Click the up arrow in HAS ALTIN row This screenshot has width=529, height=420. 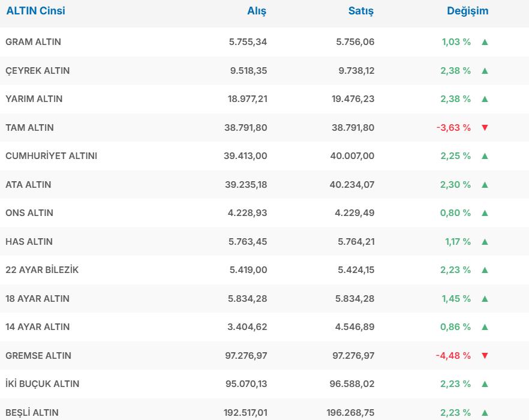(485, 242)
